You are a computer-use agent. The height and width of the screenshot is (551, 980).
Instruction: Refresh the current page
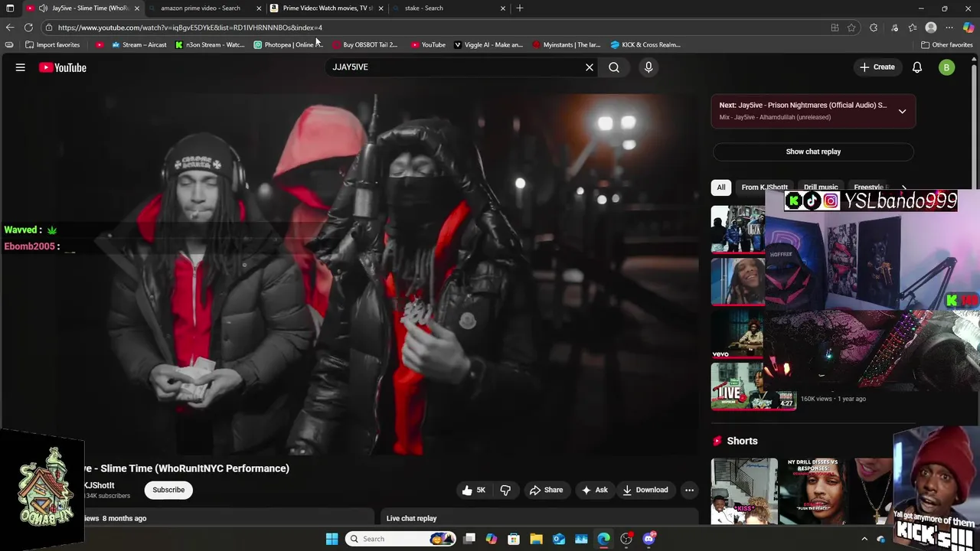click(x=28, y=28)
